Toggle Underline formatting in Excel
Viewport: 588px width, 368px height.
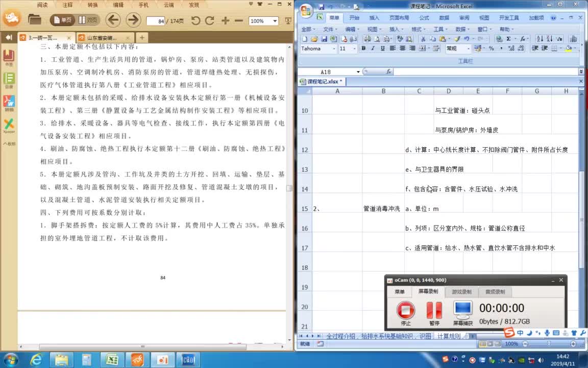click(x=382, y=49)
